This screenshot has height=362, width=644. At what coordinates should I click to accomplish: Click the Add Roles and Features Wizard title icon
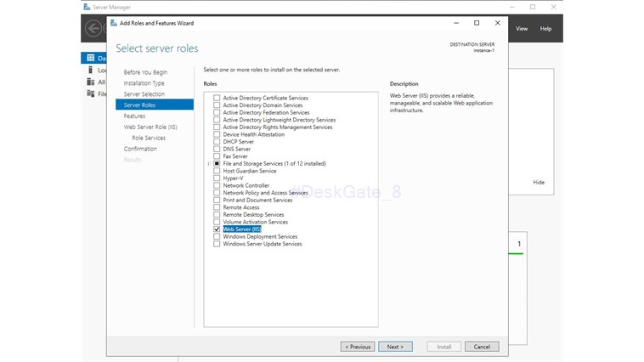(x=114, y=23)
